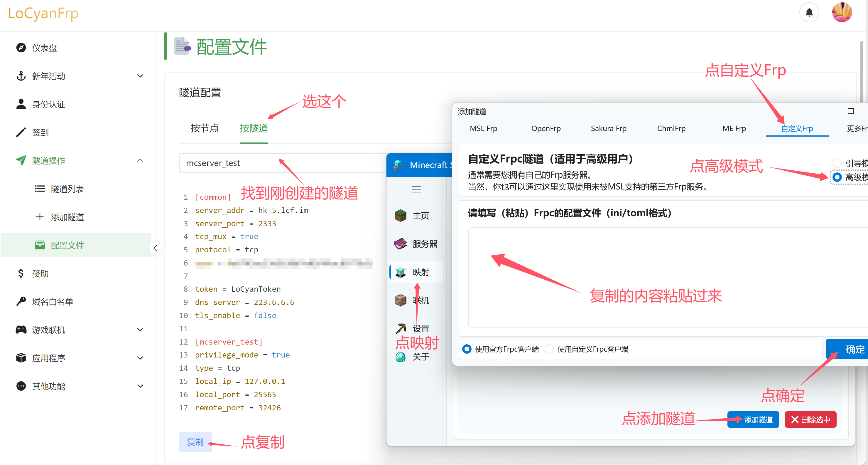This screenshot has width=868, height=465.
Task: Select 高级模式 radio button
Action: point(837,177)
